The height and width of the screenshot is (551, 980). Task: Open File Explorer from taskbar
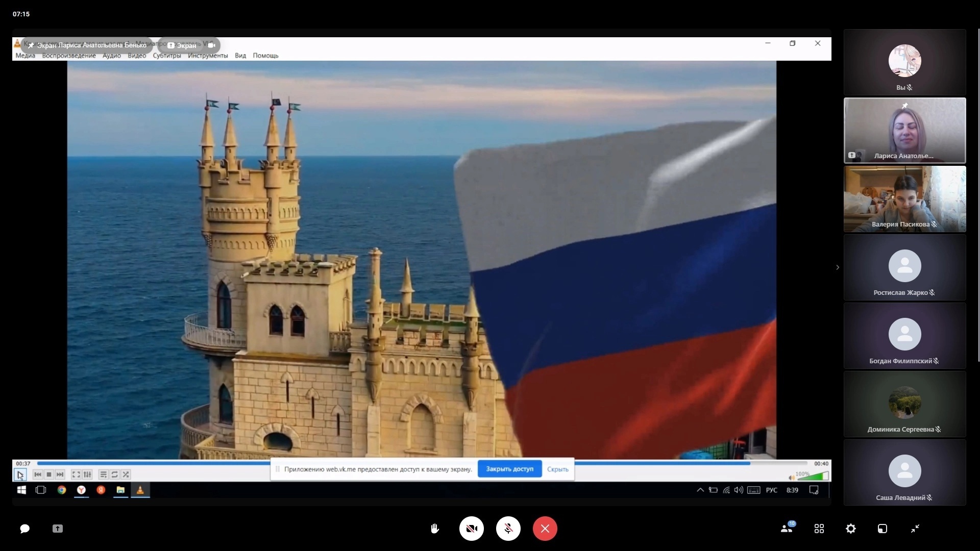[120, 490]
